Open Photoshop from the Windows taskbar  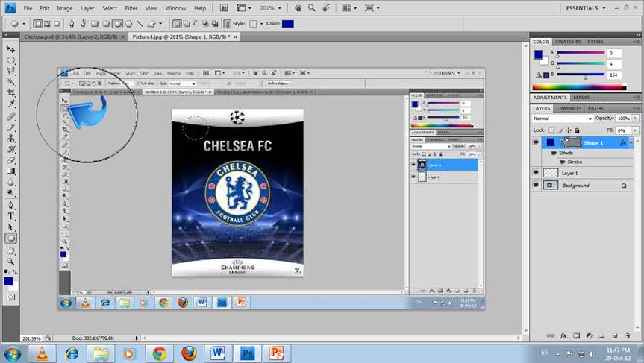click(247, 353)
